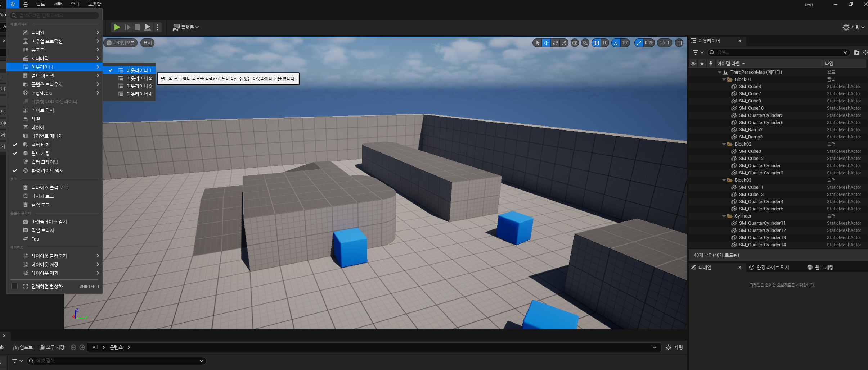Select 아웃라이너 2 from the submenu

tap(129, 78)
